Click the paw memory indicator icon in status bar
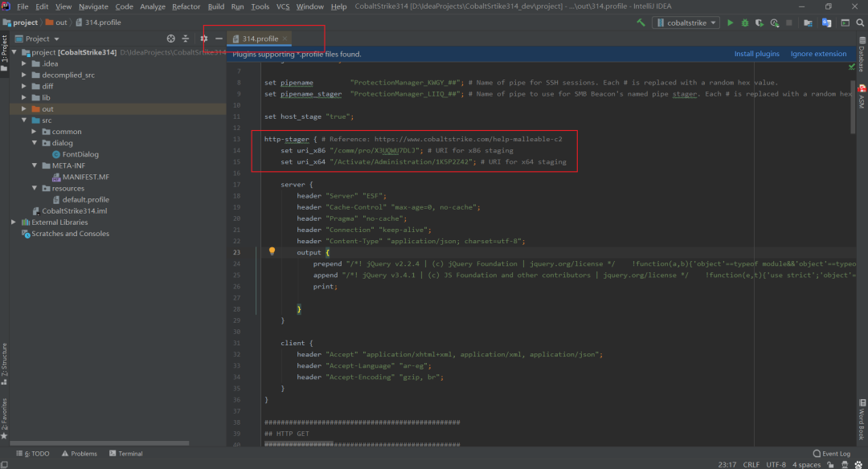Image resolution: width=868 pixels, height=469 pixels. (x=858, y=464)
